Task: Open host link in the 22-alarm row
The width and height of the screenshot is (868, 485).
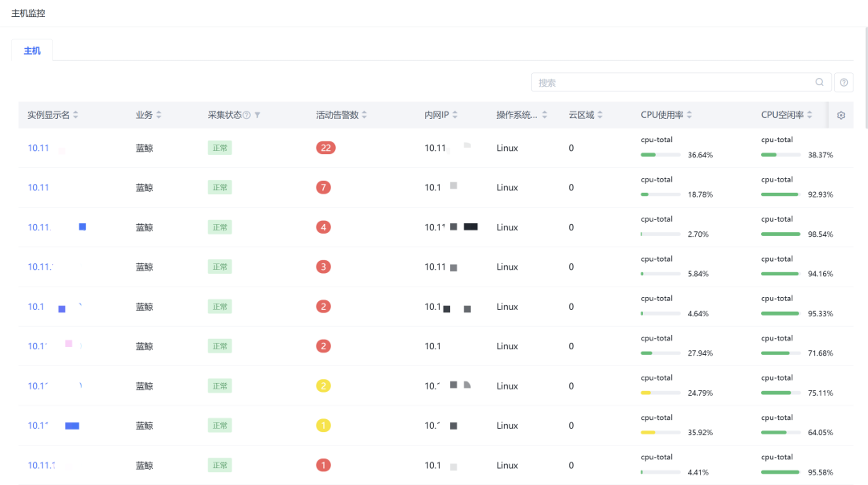Action: pyautogui.click(x=39, y=148)
